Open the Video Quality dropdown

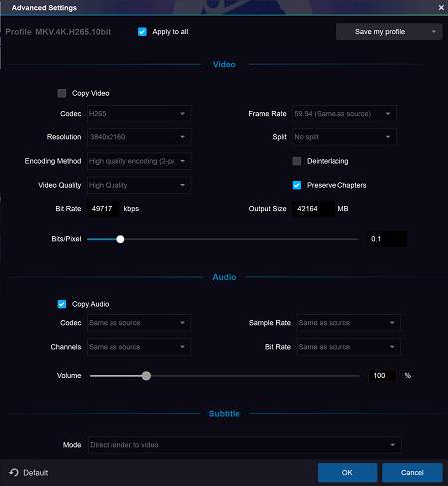138,185
